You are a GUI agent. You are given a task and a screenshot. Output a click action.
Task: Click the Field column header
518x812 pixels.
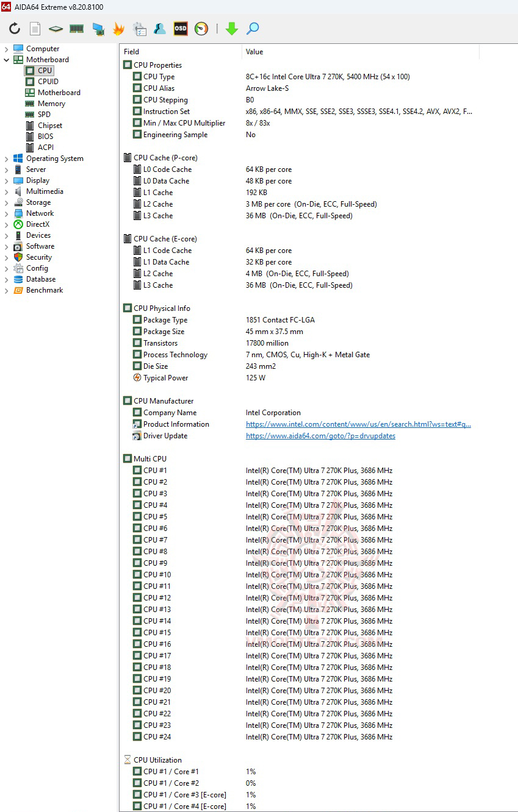[181, 52]
